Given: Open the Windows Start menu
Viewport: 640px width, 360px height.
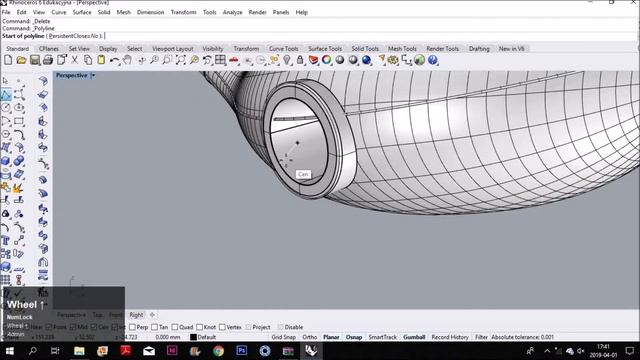Looking at the screenshot, I should (x=9, y=351).
